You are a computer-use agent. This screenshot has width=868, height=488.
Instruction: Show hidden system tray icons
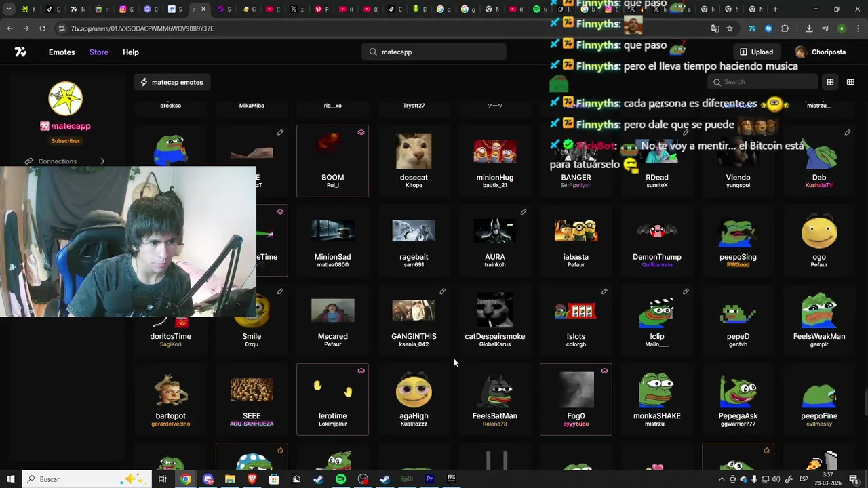(722, 479)
